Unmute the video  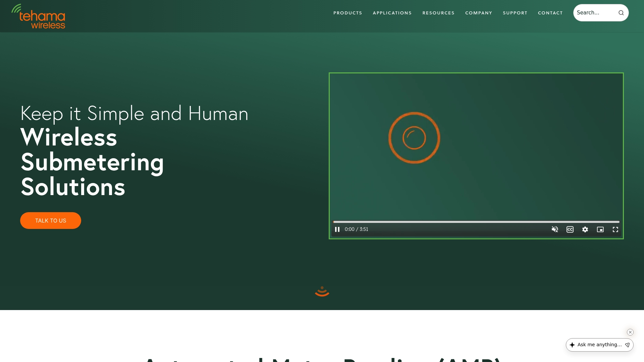(555, 229)
